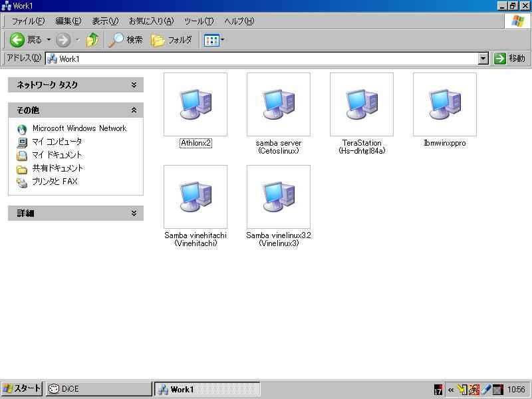Click the red-and-yellow tray icon

474,390
